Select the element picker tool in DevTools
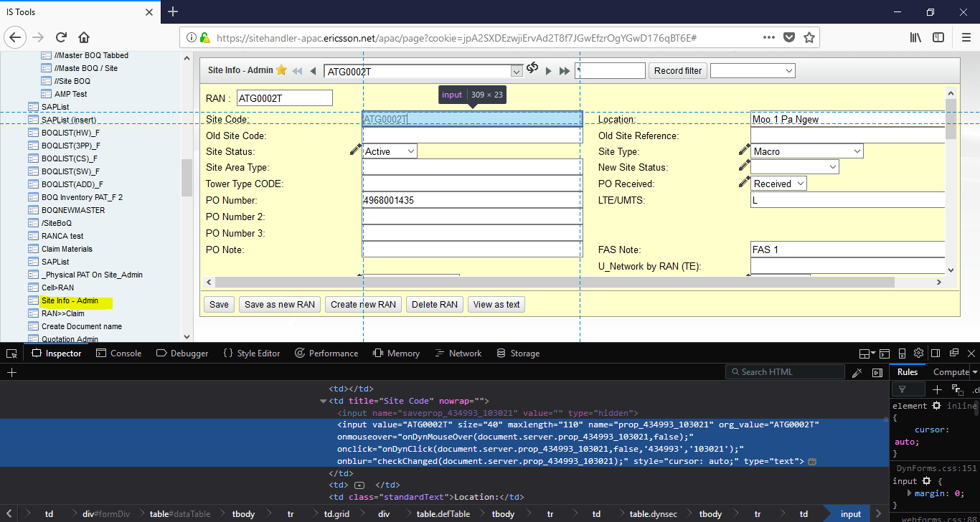The width and height of the screenshot is (980, 522). tap(11, 353)
